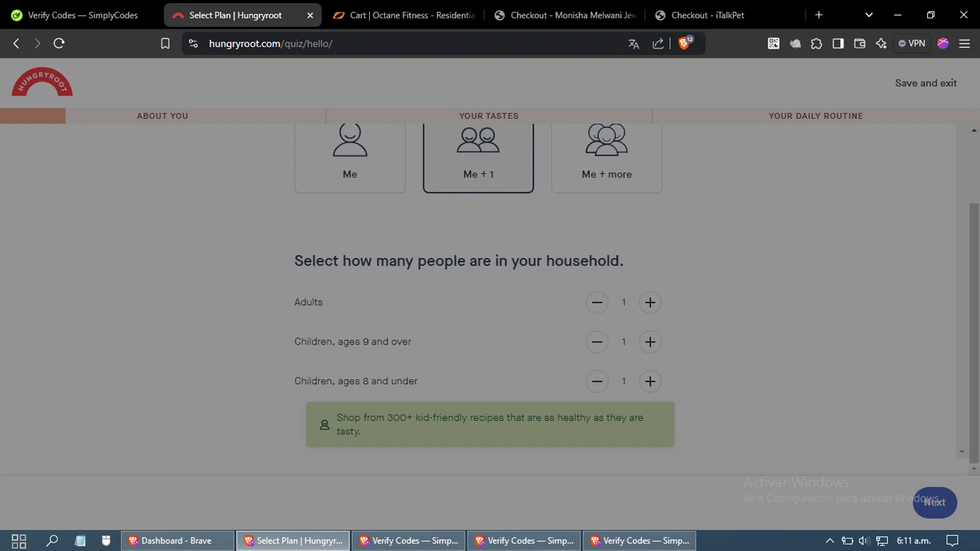
Task: Choose the "Me + more" option card
Action: point(606,158)
